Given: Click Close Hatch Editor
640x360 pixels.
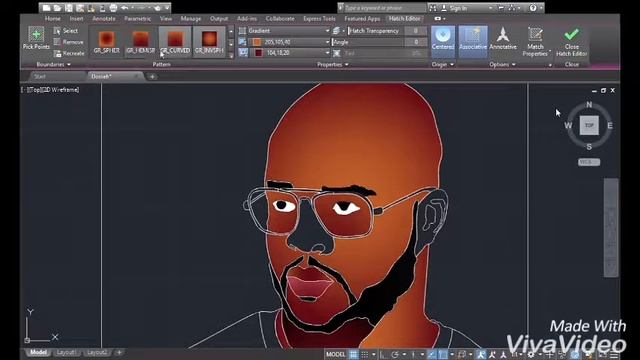Looking at the screenshot, I should tap(571, 41).
